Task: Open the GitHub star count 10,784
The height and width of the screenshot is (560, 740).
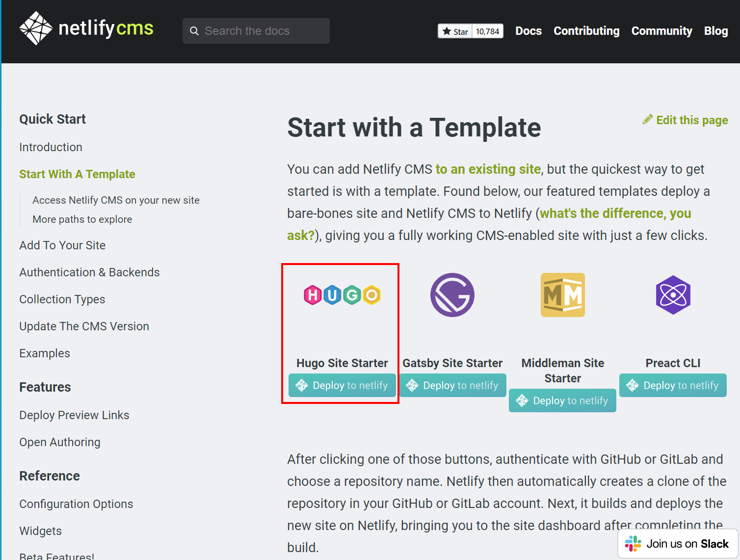Action: 488,30
